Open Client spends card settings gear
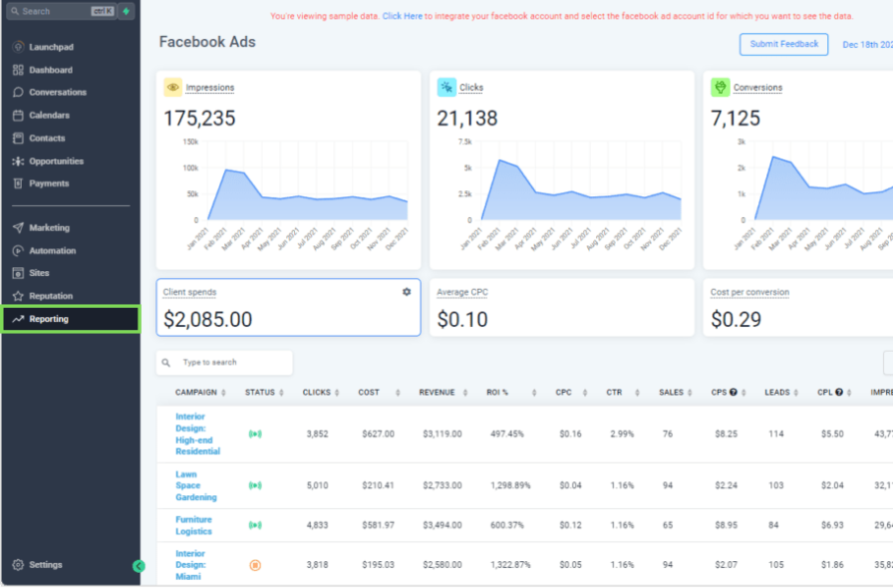 (407, 292)
